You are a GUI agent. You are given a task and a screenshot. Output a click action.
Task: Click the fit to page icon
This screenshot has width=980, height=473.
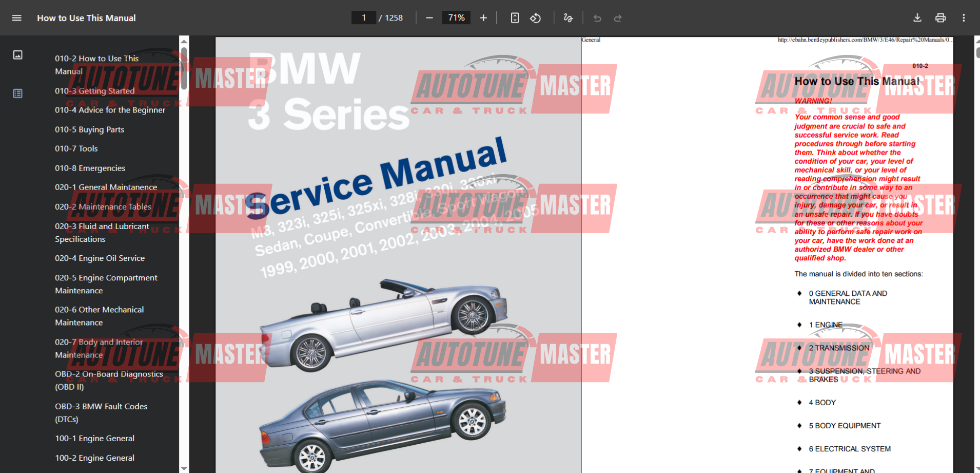(x=515, y=18)
